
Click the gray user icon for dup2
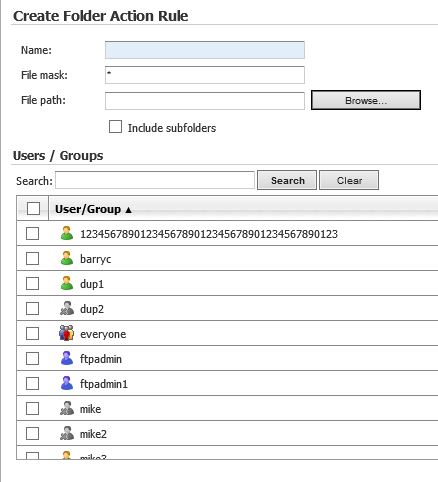(x=67, y=308)
